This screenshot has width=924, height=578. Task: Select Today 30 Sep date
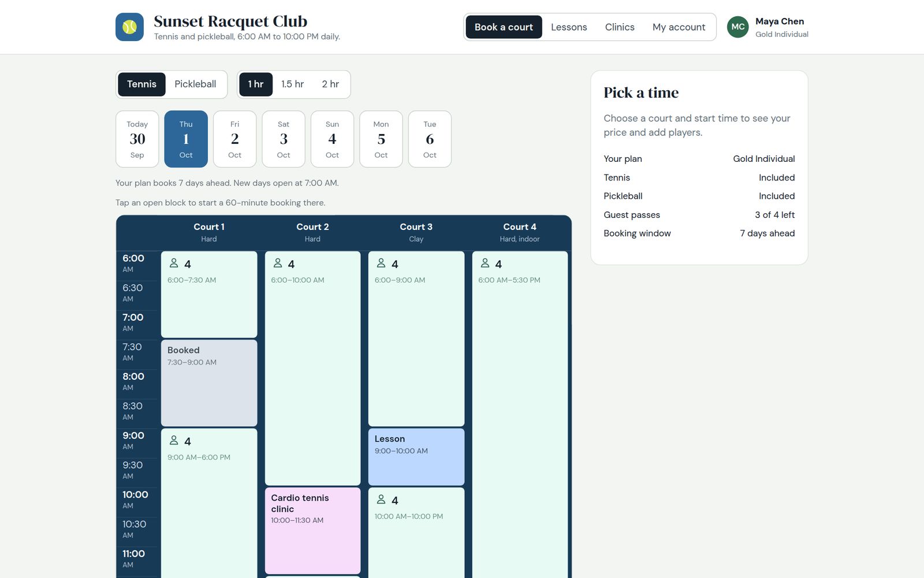[x=137, y=139]
